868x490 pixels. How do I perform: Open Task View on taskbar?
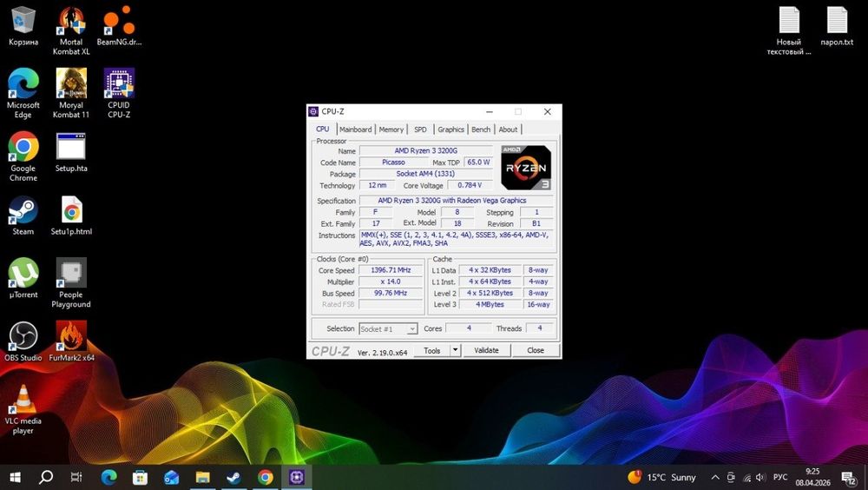click(76, 477)
